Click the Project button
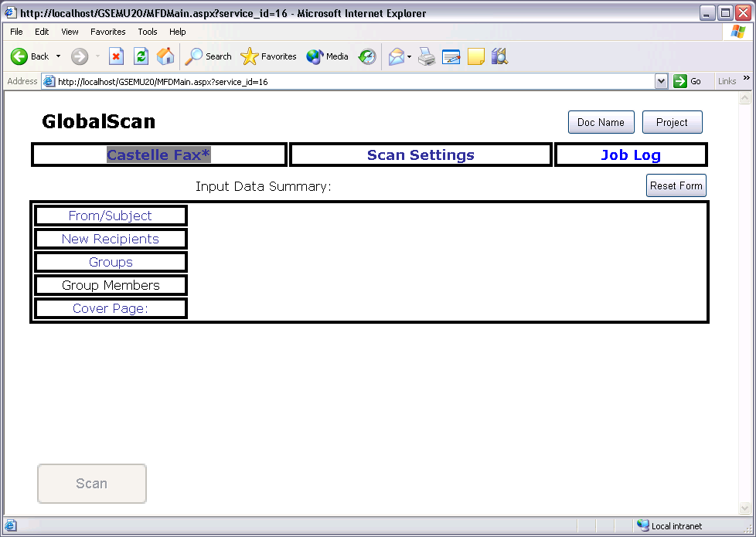The height and width of the screenshot is (537, 756). 672,122
